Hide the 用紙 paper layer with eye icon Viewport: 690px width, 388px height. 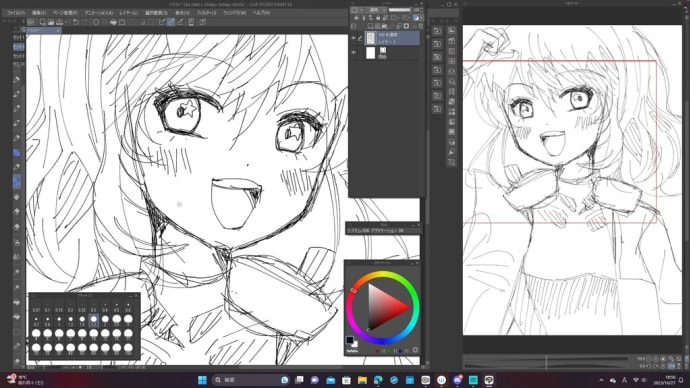pos(353,52)
